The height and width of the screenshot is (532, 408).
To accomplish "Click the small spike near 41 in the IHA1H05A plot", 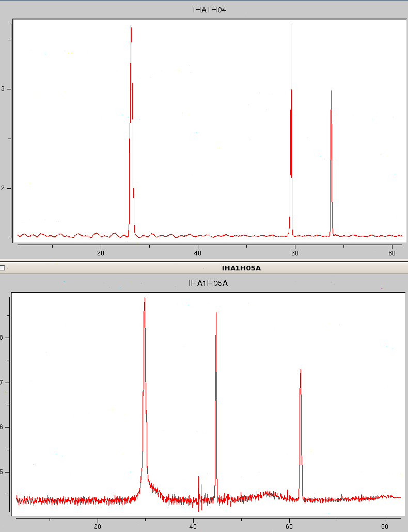I will pos(199,494).
